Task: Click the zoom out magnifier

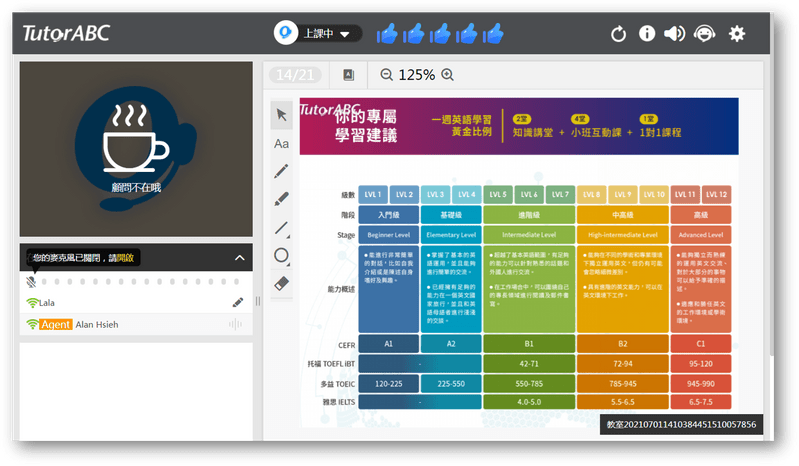Action: coord(387,75)
